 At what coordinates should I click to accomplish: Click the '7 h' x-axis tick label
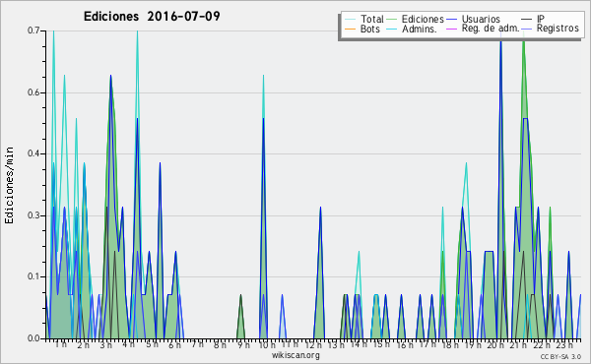197,344
